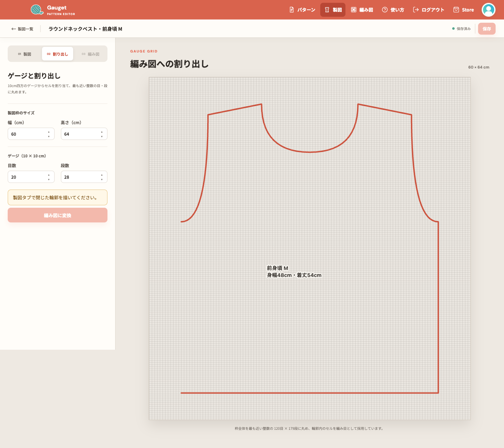Click the 目数 gauge input field
Viewport: 504px width, 448px height.
(31, 177)
